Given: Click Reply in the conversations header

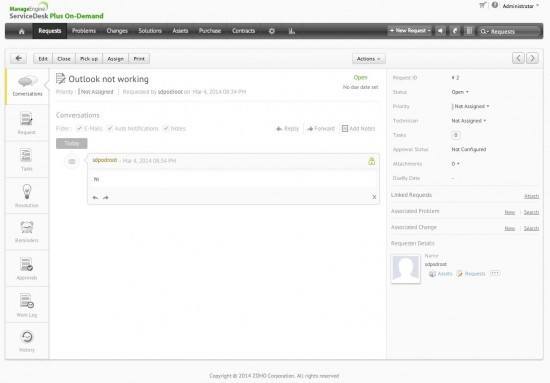Looking at the screenshot, I should pyautogui.click(x=287, y=129).
